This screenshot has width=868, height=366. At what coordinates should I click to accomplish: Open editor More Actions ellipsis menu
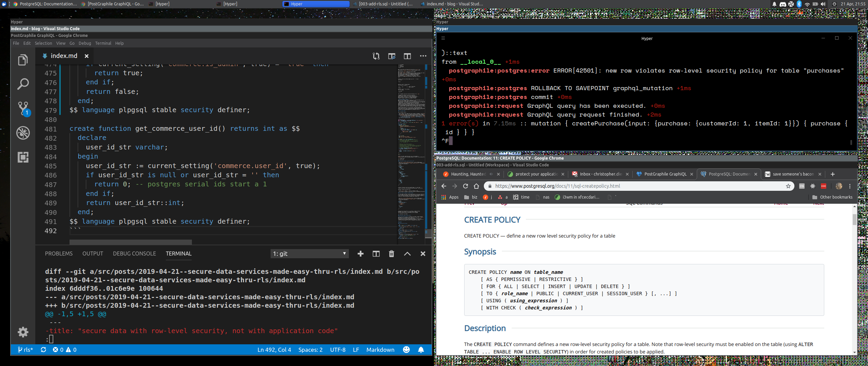pyautogui.click(x=423, y=56)
